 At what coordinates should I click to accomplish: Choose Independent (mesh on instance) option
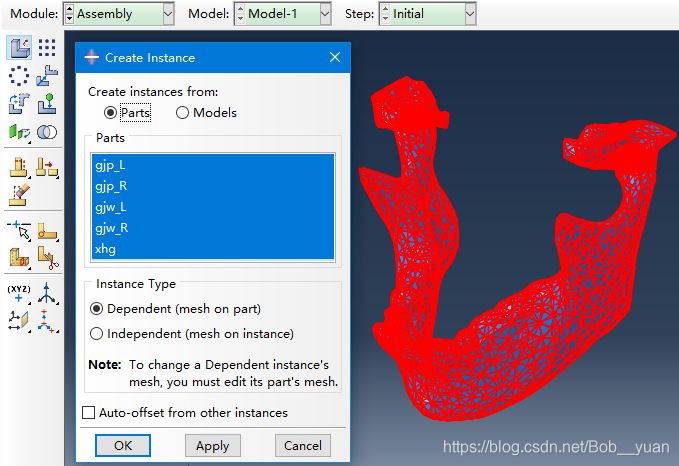tap(97, 334)
